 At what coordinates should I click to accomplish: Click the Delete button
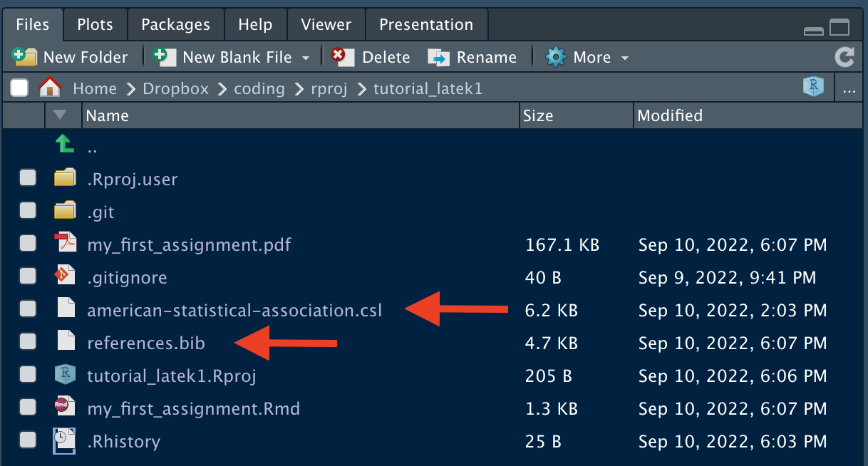pyautogui.click(x=371, y=57)
